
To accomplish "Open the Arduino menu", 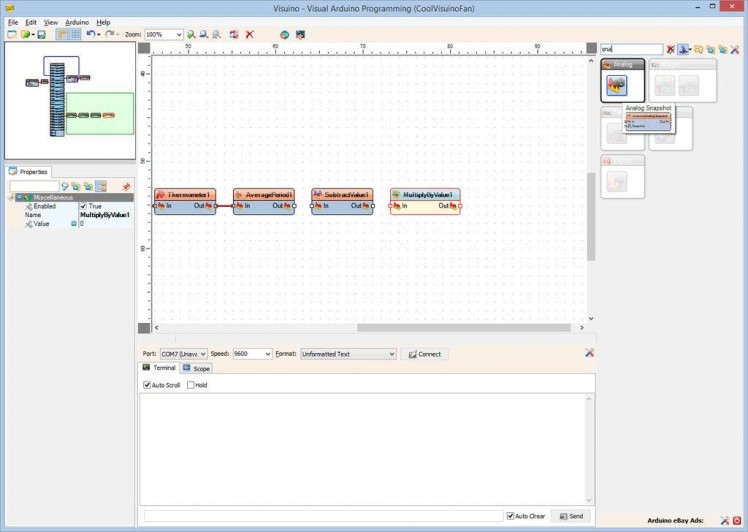I will click(77, 21).
